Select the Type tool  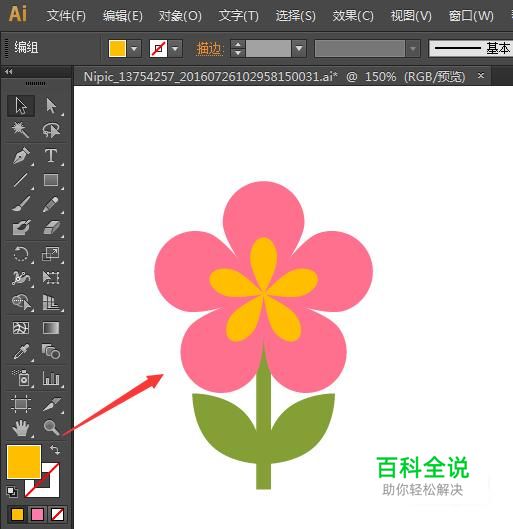point(51,156)
